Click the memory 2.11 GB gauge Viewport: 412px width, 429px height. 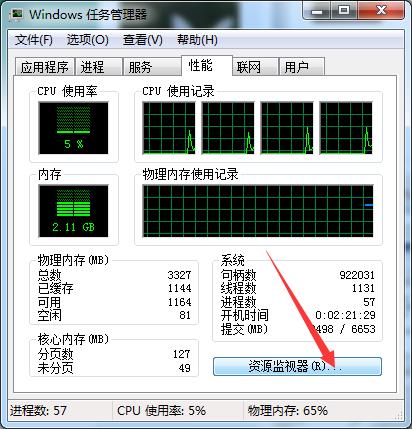[x=73, y=211]
